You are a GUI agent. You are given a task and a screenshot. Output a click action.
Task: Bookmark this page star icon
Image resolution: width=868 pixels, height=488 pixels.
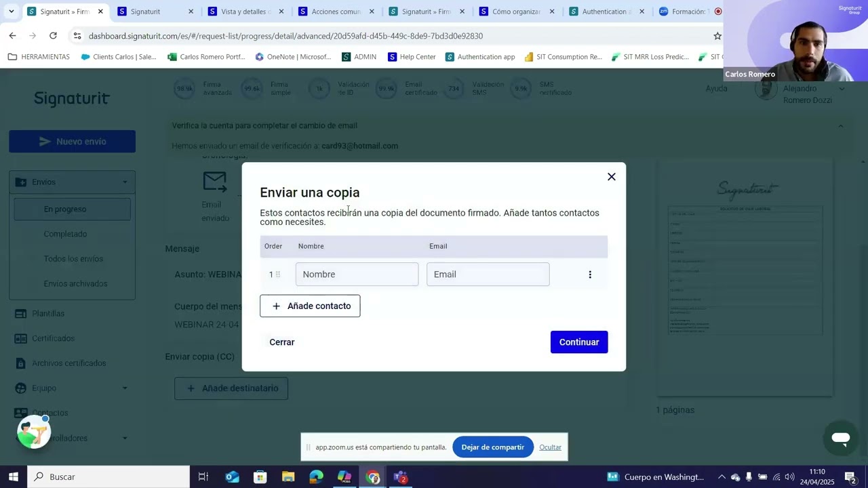[717, 36]
